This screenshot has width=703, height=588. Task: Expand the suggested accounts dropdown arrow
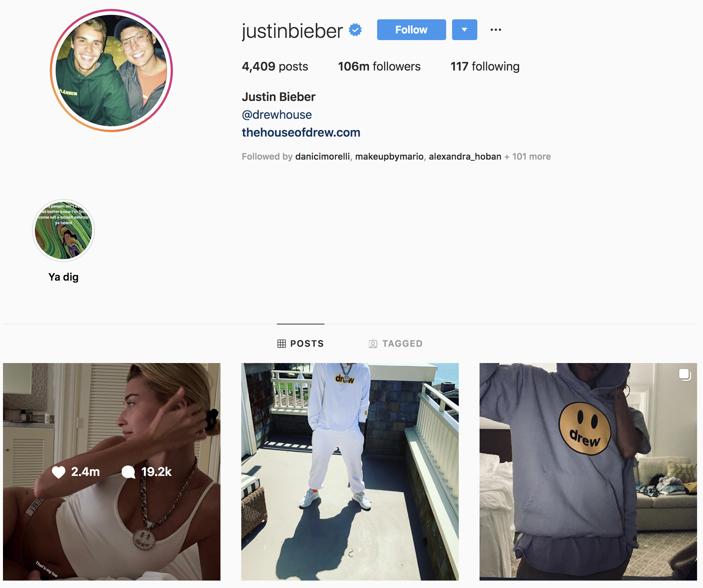tap(464, 30)
